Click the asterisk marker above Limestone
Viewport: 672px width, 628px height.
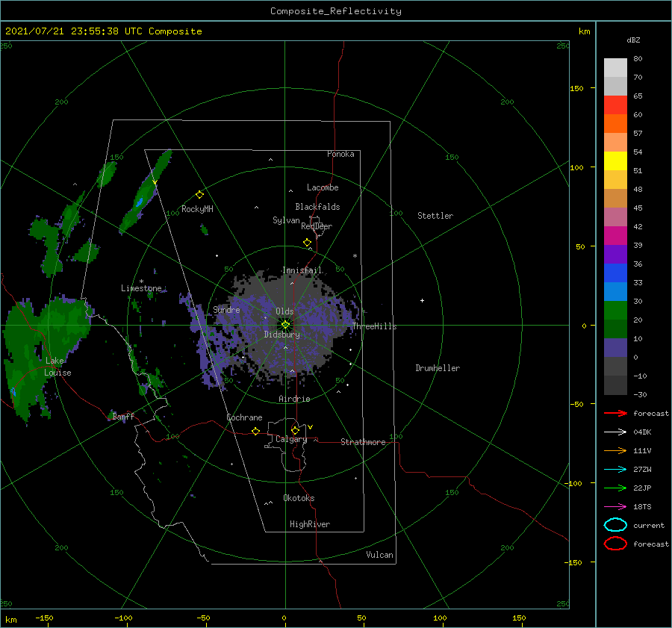click(141, 282)
